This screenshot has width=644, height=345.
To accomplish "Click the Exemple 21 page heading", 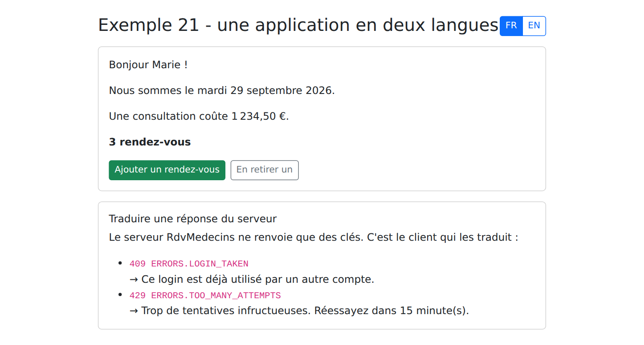I will [x=298, y=25].
